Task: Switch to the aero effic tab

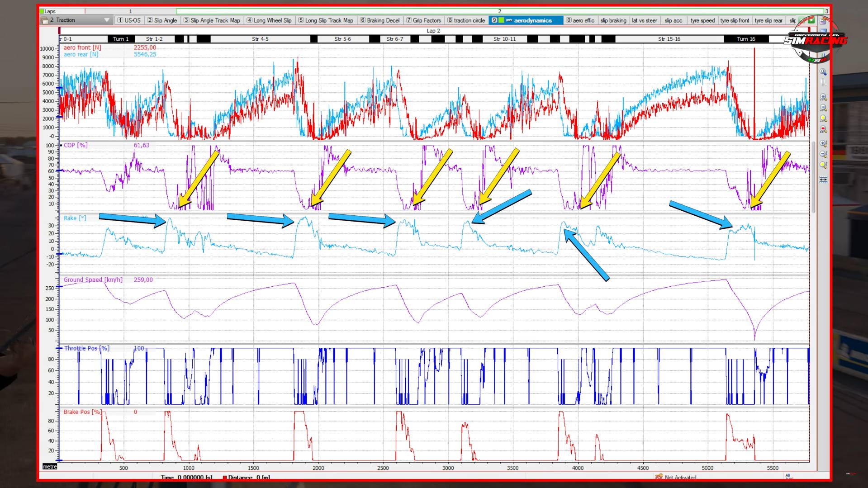Action: click(x=580, y=20)
